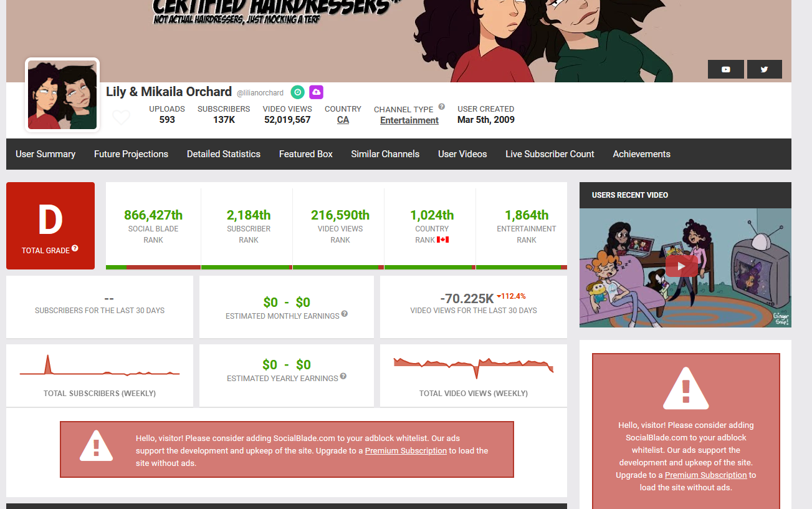Open the Similar Channels tab
The width and height of the screenshot is (812, 509).
[x=385, y=154]
